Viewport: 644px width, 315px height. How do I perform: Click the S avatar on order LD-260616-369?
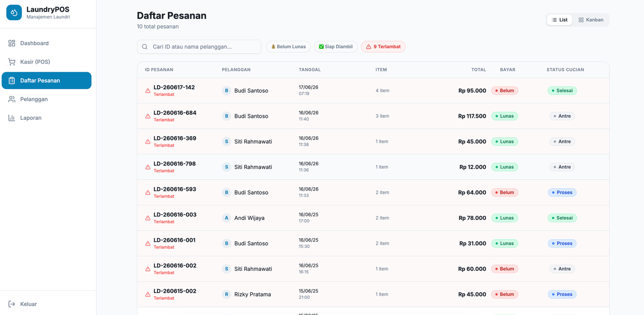[x=226, y=141]
